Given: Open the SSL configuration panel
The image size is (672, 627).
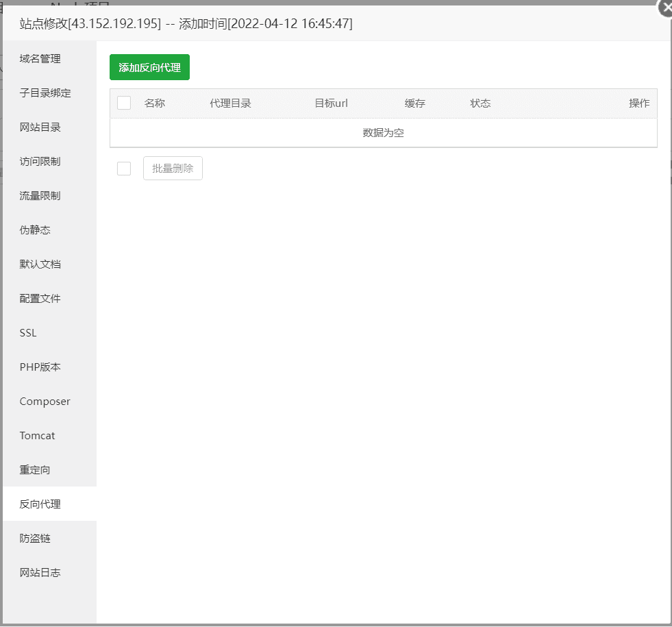Looking at the screenshot, I should pos(28,332).
